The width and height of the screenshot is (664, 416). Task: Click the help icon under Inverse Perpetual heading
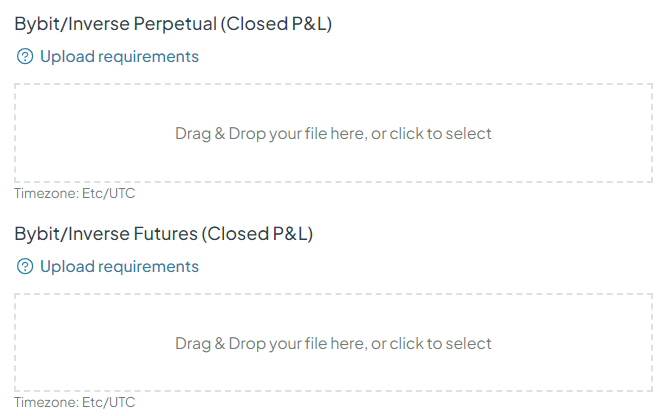25,56
